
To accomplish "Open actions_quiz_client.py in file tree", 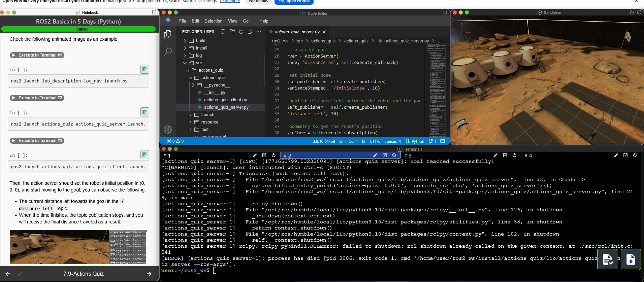I will tap(225, 100).
